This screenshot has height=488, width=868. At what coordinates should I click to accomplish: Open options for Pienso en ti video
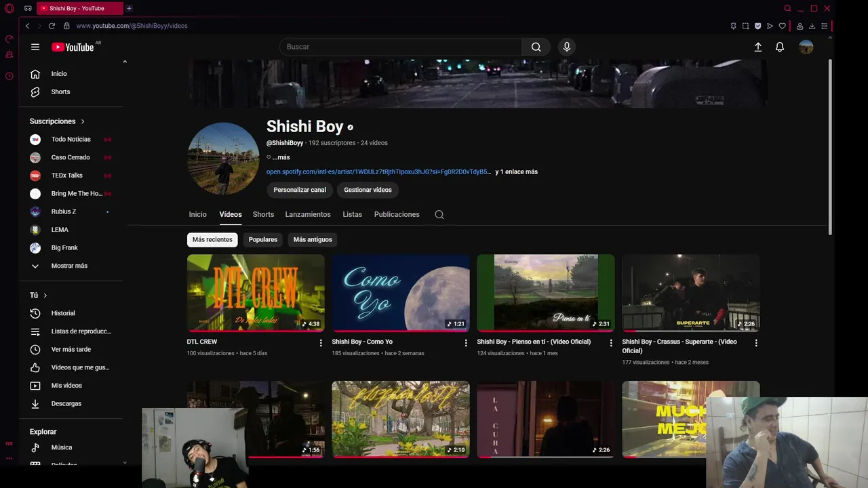tap(611, 343)
